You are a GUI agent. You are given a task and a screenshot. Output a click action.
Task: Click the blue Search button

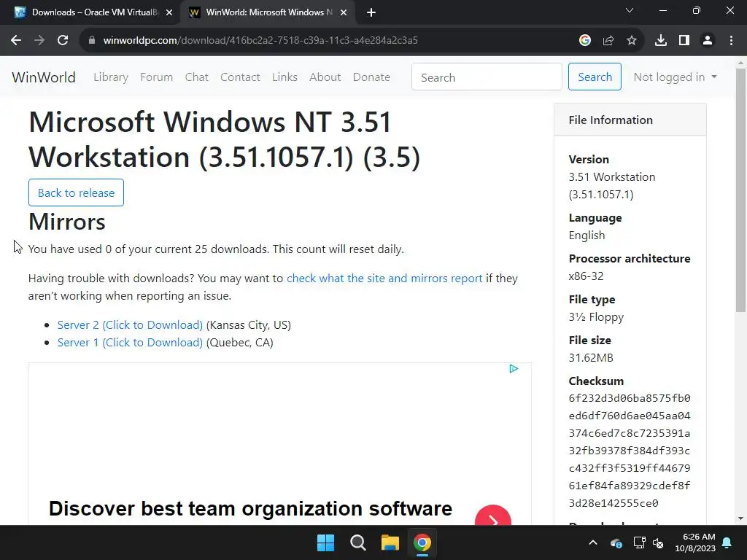click(595, 77)
